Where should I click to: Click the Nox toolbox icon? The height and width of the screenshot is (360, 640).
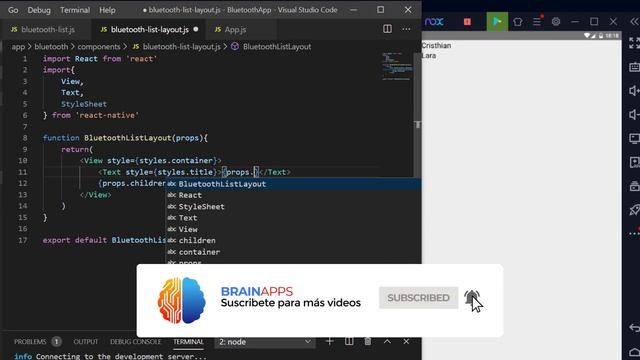point(634,186)
